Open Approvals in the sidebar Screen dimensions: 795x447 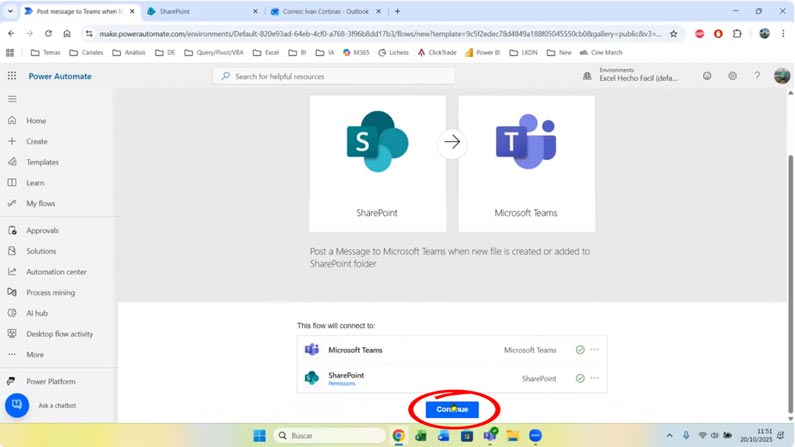[x=43, y=230]
